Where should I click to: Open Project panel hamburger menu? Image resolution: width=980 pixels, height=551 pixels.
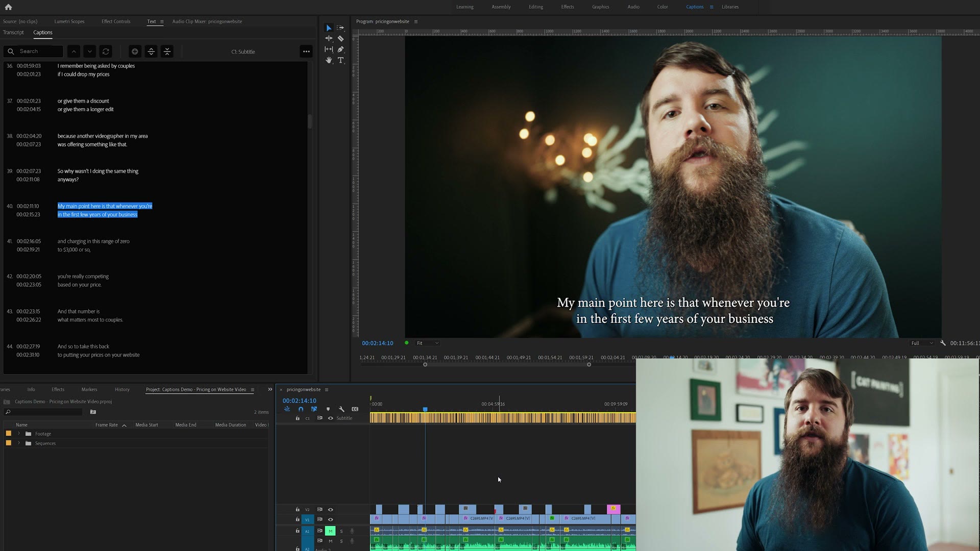click(252, 390)
